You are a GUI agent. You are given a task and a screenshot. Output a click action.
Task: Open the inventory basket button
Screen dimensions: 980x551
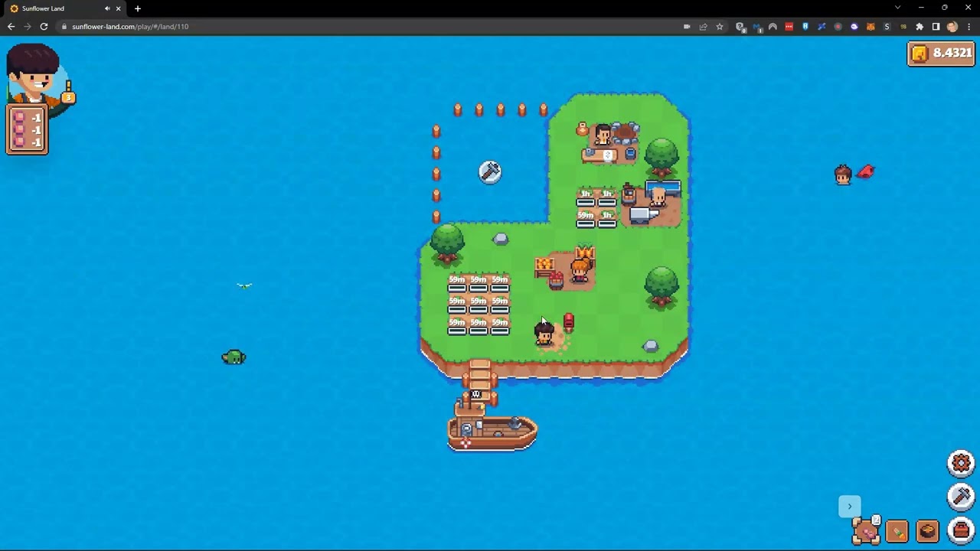click(961, 530)
